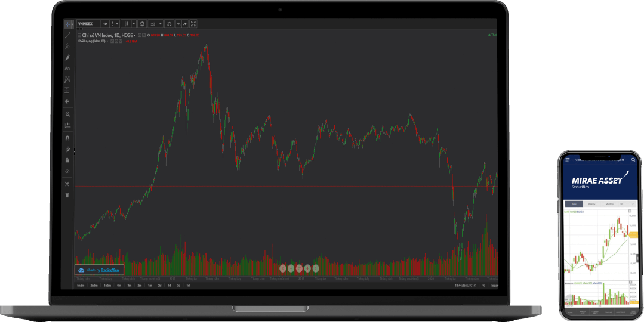The image size is (644, 322).
Task: Click the undo arrow button
Action: [178, 24]
